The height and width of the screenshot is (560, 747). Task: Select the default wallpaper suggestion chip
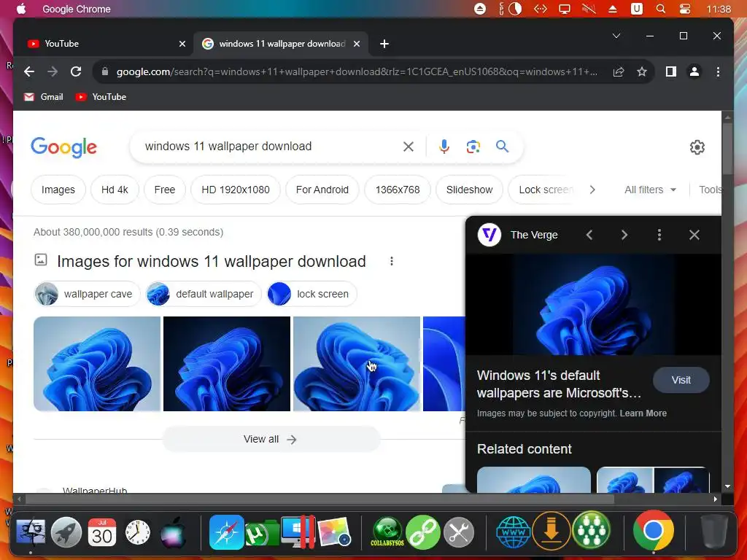pos(204,294)
